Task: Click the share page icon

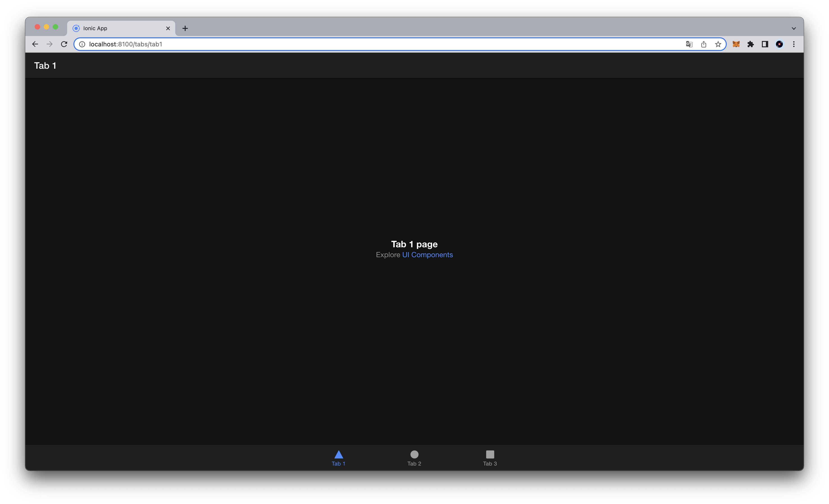Action: pos(704,44)
